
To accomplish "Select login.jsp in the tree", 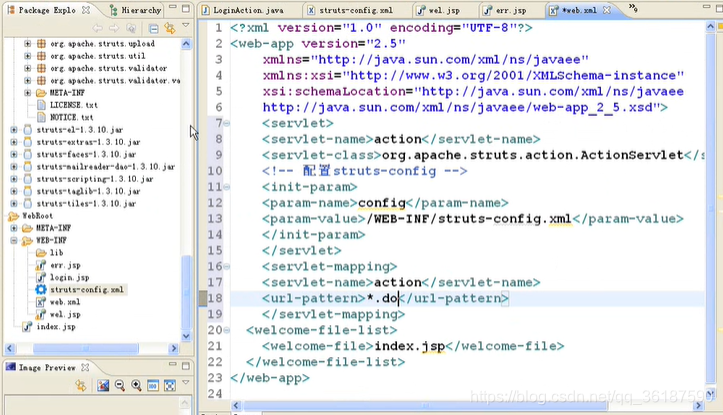I will [x=69, y=277].
